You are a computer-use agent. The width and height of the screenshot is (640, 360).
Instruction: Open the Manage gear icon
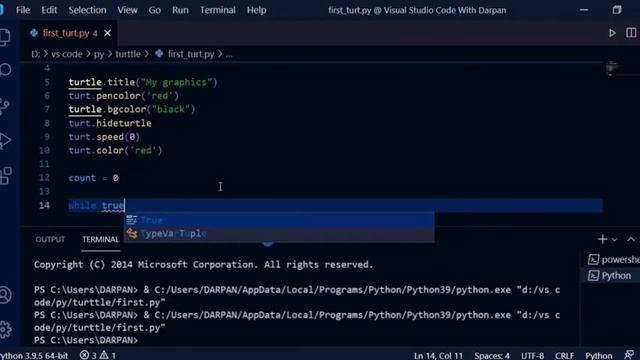coord(5,329)
